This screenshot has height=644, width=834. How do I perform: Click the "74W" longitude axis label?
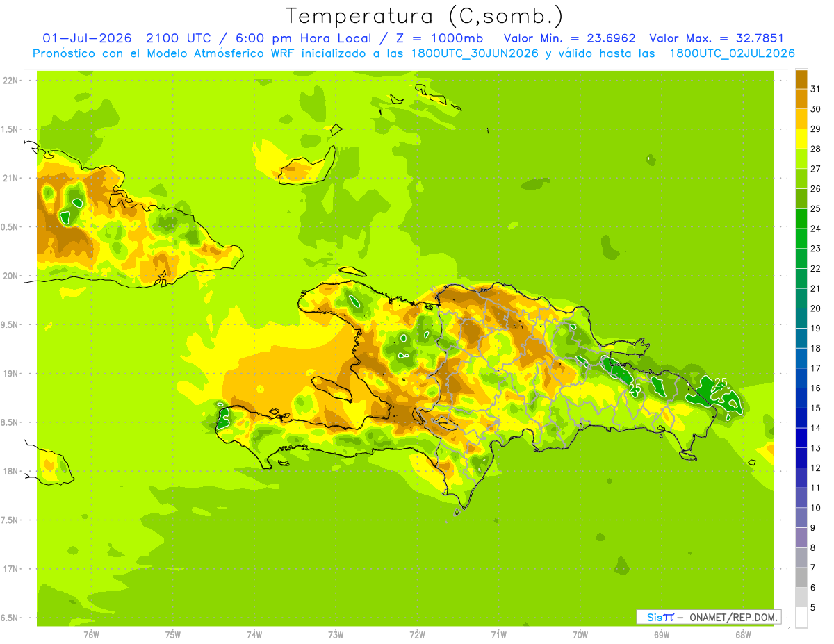(254, 635)
